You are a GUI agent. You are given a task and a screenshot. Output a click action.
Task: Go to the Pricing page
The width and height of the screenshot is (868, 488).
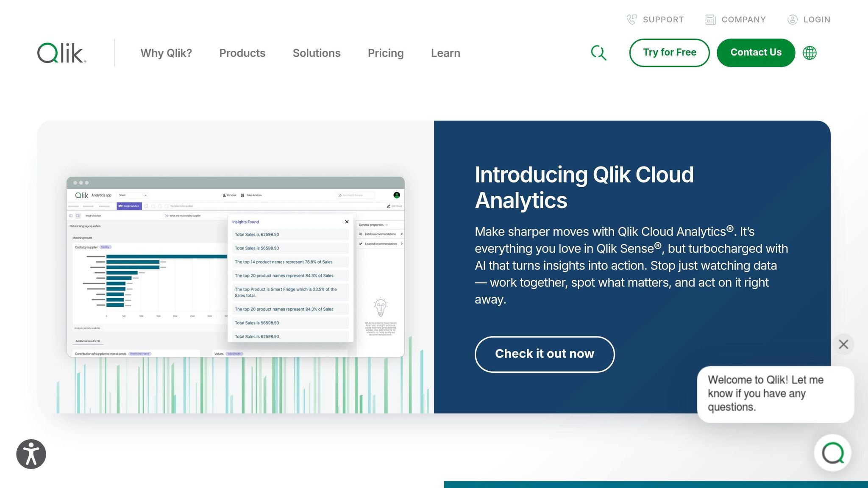tap(386, 53)
